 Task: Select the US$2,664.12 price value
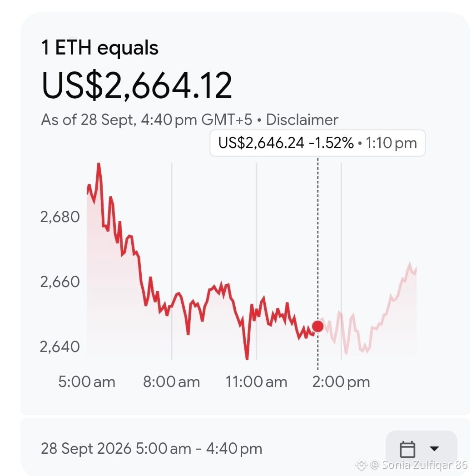coord(137,85)
